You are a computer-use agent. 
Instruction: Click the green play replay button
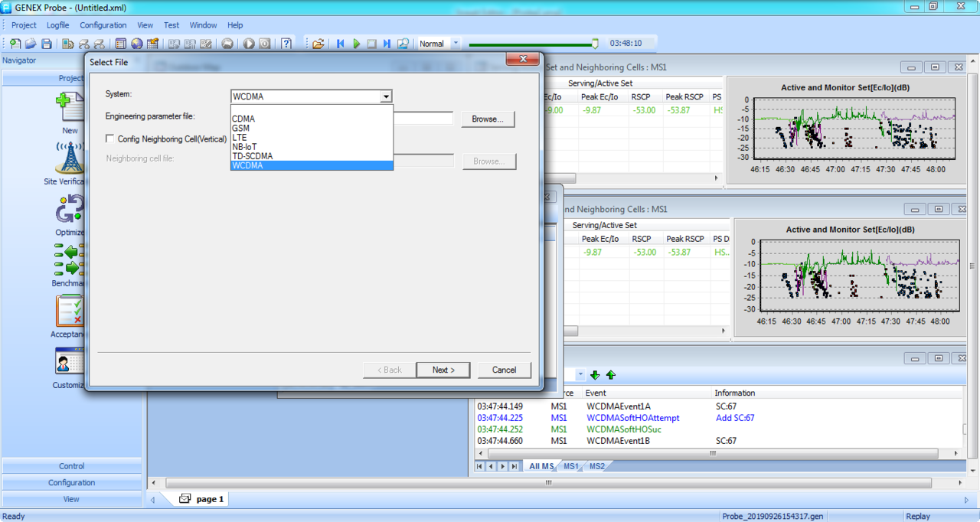[x=356, y=44]
